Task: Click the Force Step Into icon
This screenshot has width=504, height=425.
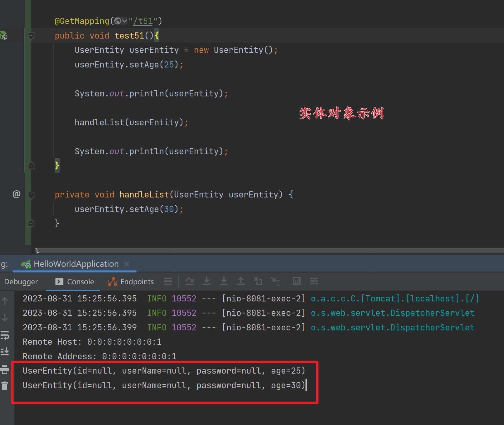Action: coord(224,281)
